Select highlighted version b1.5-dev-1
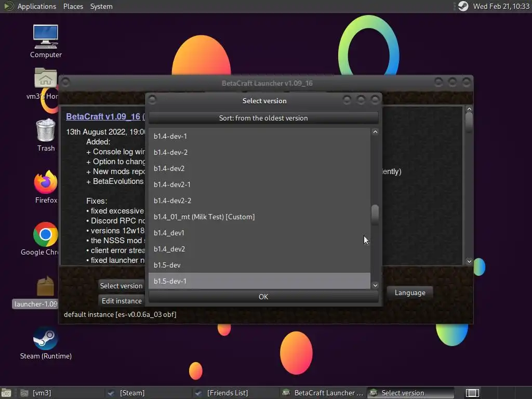Image resolution: width=532 pixels, height=399 pixels. [259, 281]
